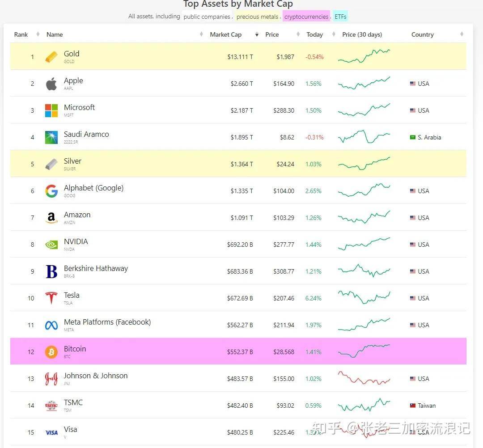
Task: Click the NVIDIA logo icon
Action: click(x=51, y=245)
